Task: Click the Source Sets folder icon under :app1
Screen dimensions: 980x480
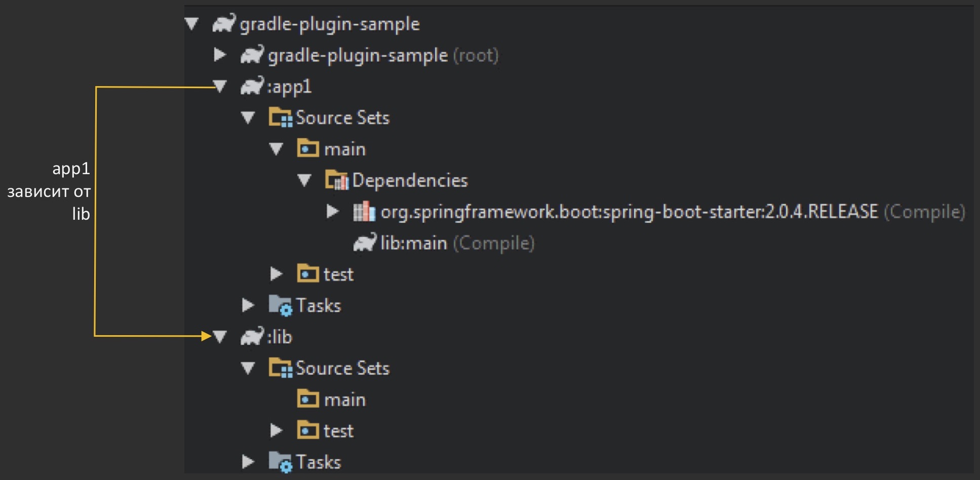Action: [x=281, y=118]
